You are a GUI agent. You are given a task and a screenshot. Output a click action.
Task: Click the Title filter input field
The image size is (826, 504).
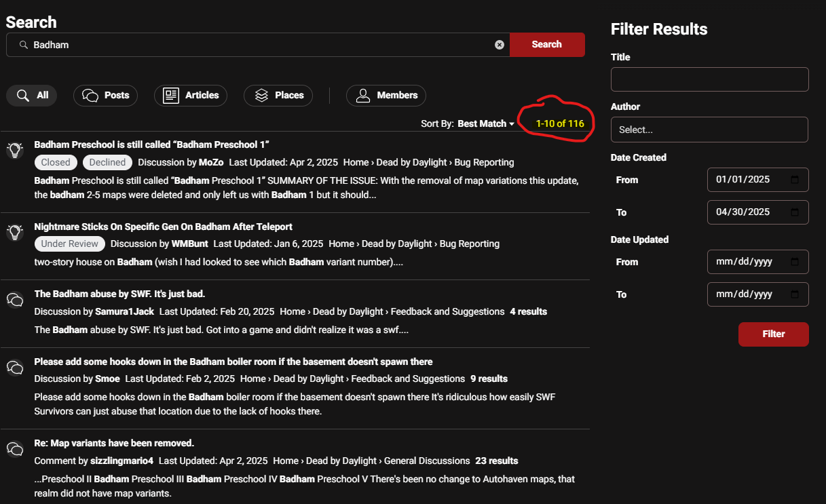coord(710,79)
